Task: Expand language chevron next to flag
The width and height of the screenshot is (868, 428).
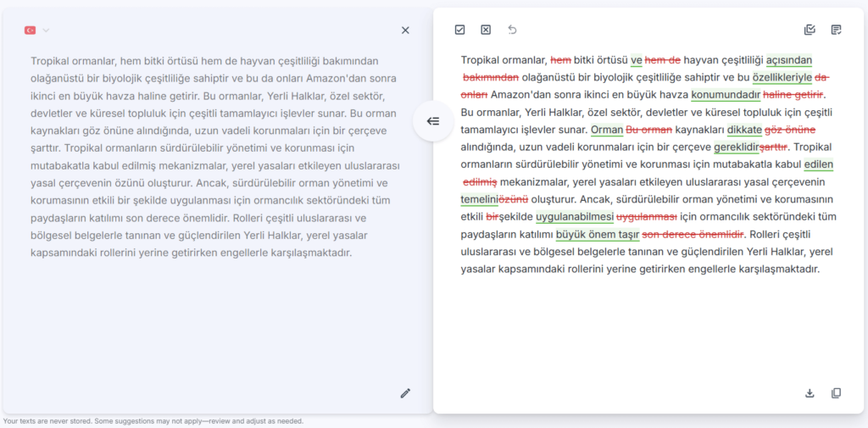Action: pos(46,31)
